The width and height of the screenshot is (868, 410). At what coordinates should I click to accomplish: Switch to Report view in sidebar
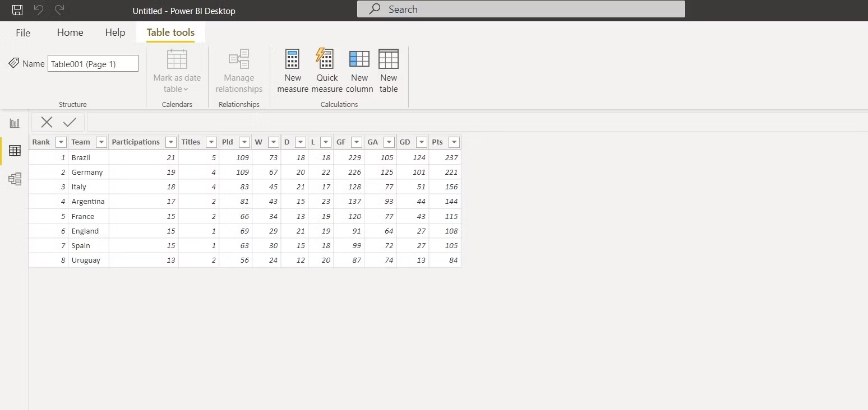click(15, 123)
